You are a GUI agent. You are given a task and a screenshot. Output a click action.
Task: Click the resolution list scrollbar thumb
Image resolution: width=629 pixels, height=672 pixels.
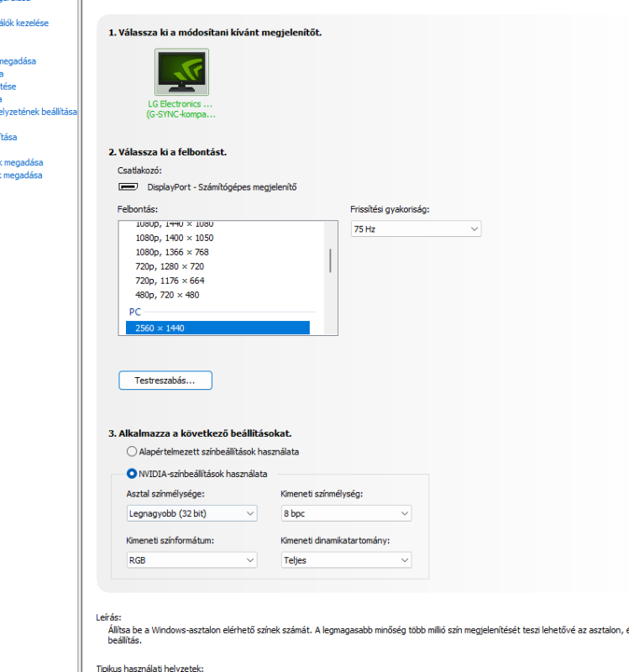[330, 260]
